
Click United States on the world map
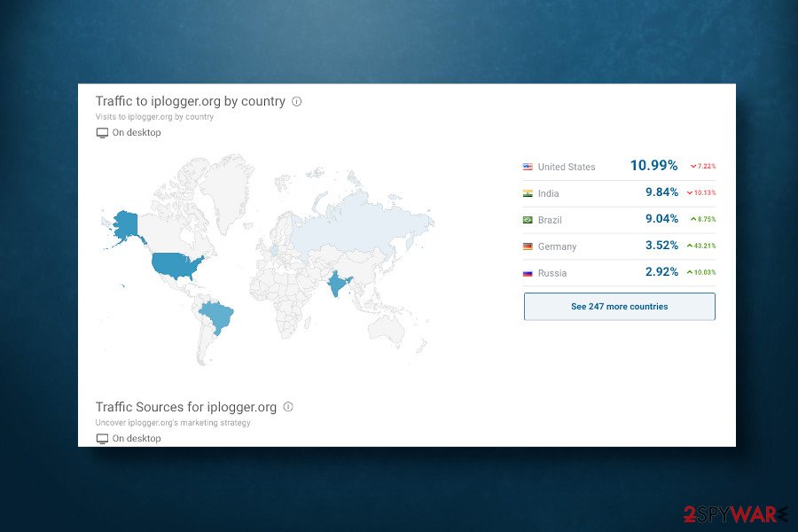176,263
